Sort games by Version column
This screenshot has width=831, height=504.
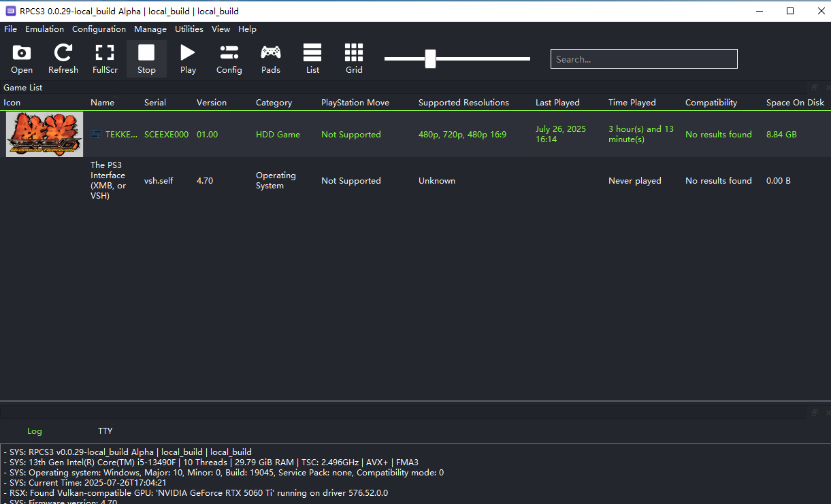(x=212, y=103)
